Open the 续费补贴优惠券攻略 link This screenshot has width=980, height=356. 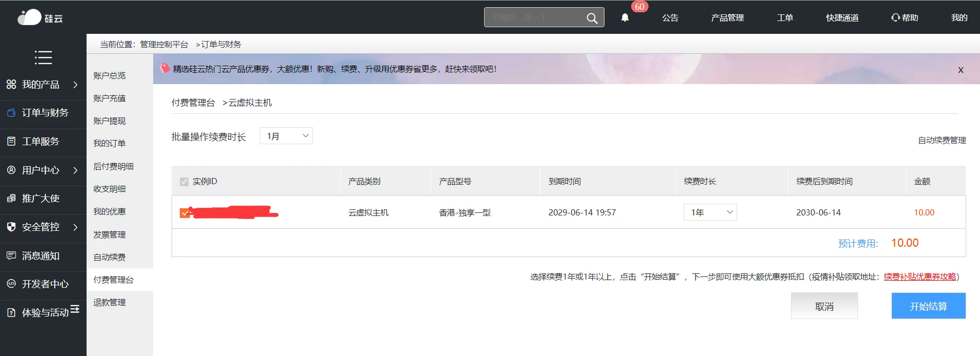tap(920, 276)
